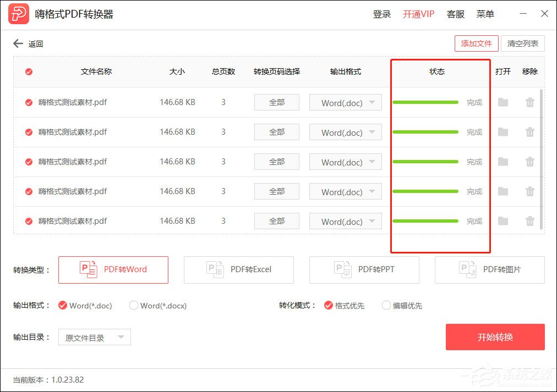Viewport: 557px width, 392px height.
Task: Click the completed progress bar of the first file
Action: click(x=425, y=102)
